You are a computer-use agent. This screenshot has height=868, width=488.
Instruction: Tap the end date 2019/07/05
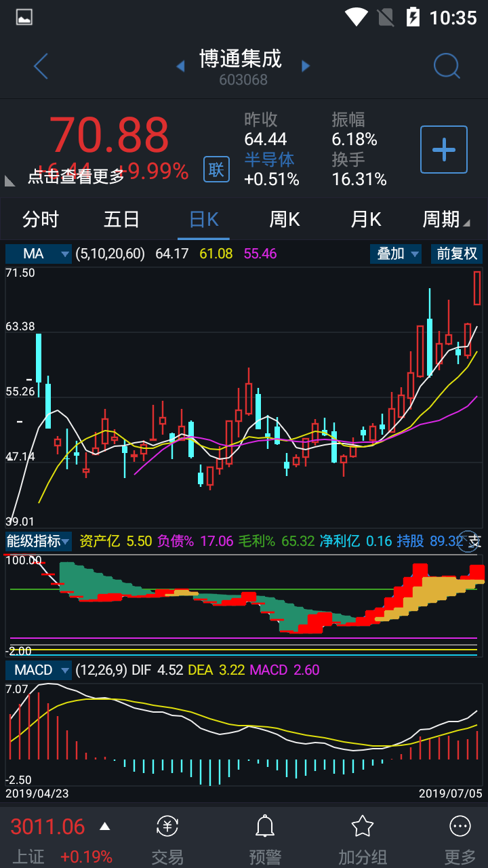point(450,793)
